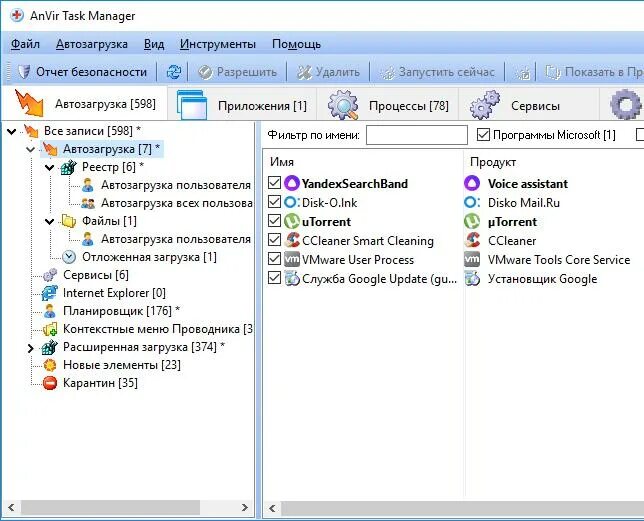Click the list pane scrollbar left arrow
644x521 pixels.
point(272,508)
